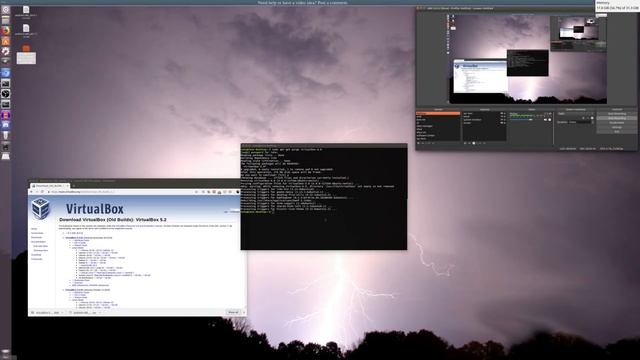The image size is (640, 360).
Task: Open the second downloaded file in the shelf
Action: [84, 313]
